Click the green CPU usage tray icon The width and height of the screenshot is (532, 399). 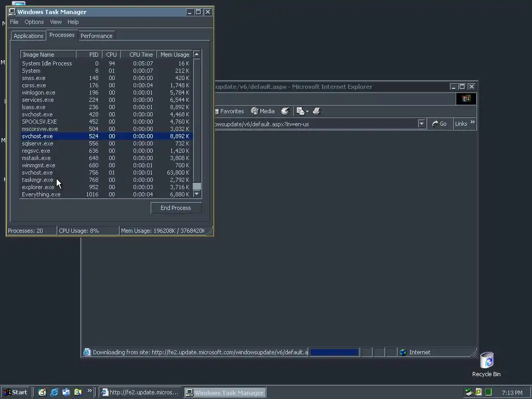(488, 392)
